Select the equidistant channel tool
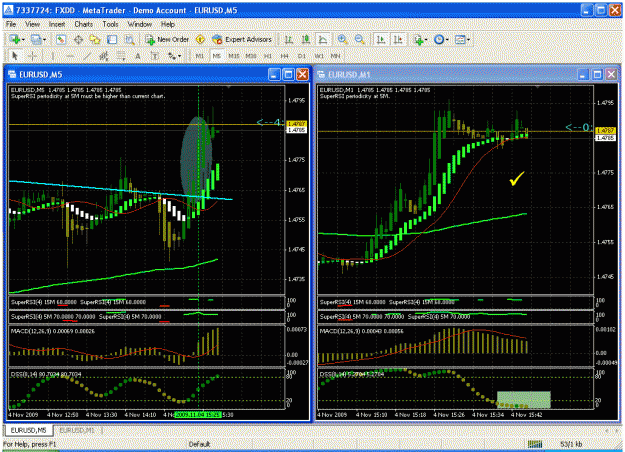Viewport: 625px width, 452px height. (104, 56)
